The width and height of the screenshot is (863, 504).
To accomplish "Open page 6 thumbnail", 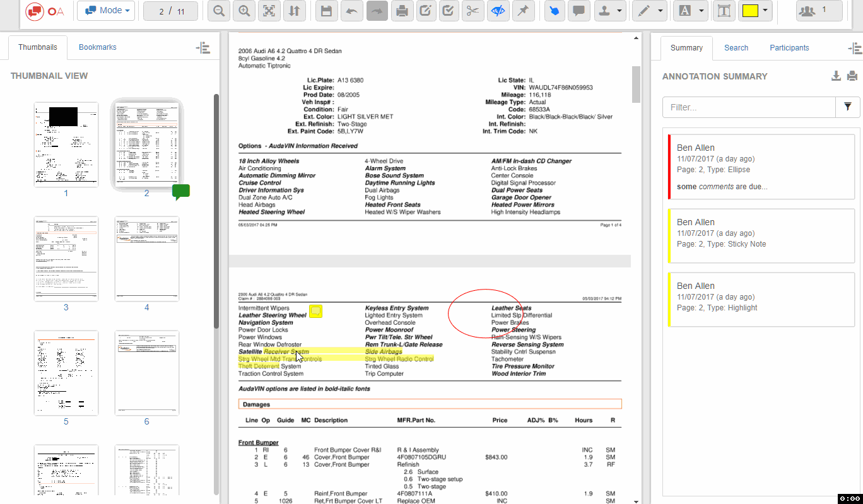I will point(146,373).
